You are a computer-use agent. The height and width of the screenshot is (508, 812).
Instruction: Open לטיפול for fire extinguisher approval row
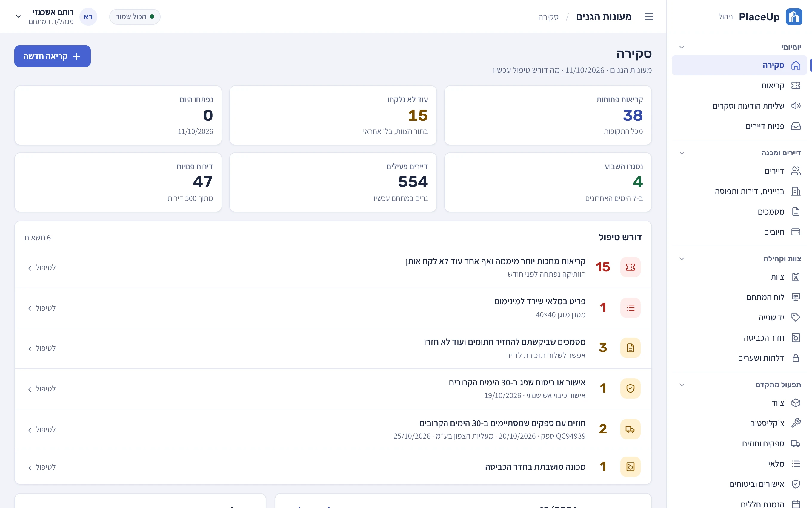[x=41, y=389]
